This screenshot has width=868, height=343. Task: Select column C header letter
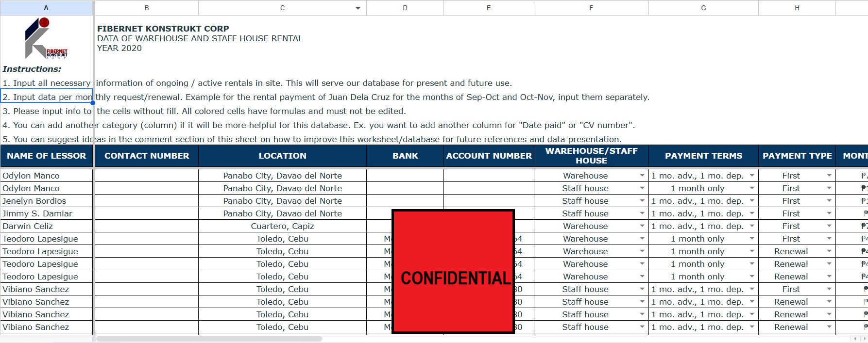point(282,8)
